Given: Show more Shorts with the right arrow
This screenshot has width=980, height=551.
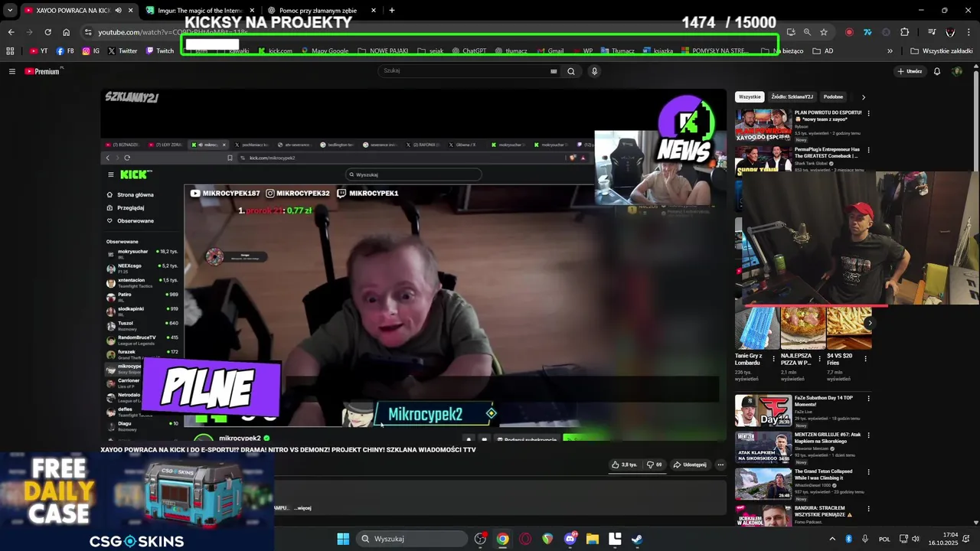Looking at the screenshot, I should (869, 323).
